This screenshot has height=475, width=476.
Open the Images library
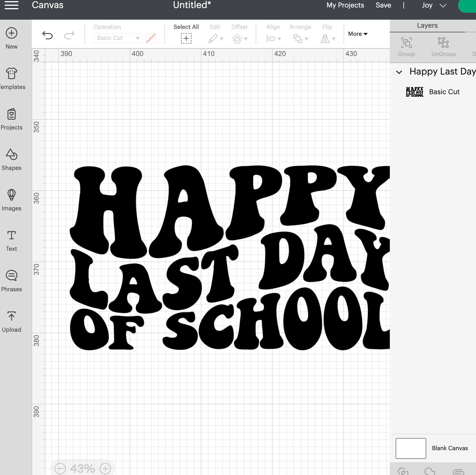11,199
